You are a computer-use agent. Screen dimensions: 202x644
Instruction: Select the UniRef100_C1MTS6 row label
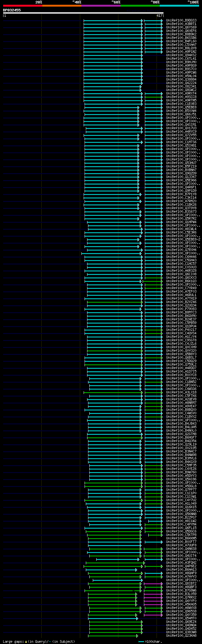[x=181, y=142]
